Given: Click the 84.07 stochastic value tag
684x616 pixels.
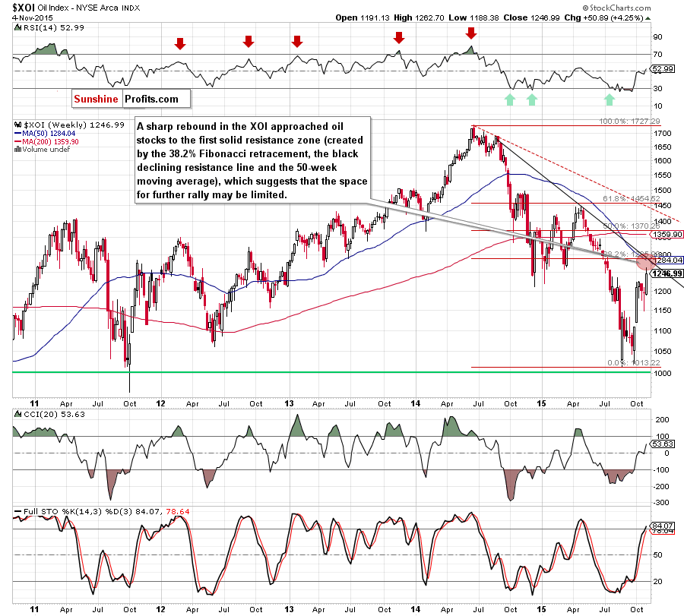Looking at the screenshot, I should point(663,526).
